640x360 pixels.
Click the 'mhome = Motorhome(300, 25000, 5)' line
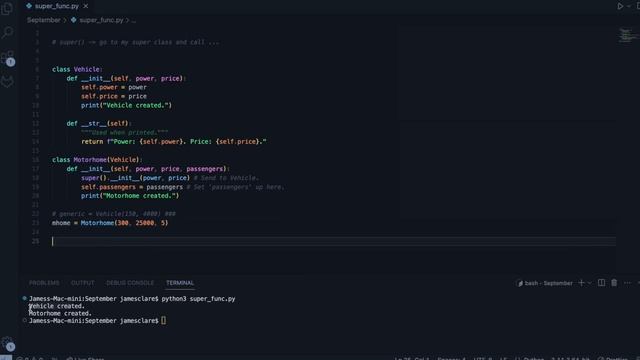click(110, 223)
